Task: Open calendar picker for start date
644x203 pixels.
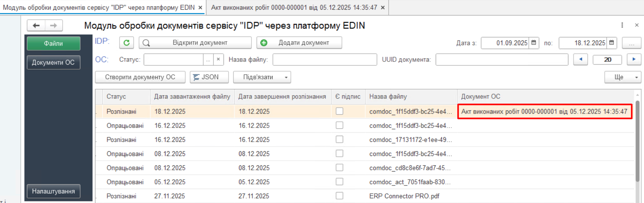Action: pyautogui.click(x=534, y=43)
